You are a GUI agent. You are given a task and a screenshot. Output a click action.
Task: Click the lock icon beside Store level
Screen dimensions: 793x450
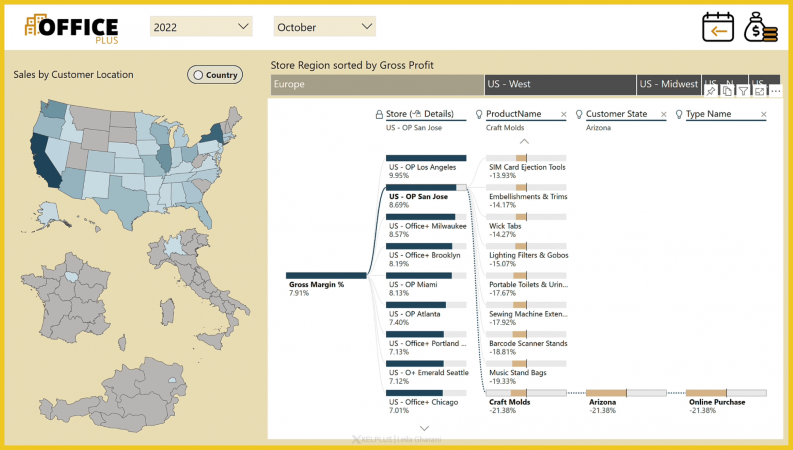point(379,114)
